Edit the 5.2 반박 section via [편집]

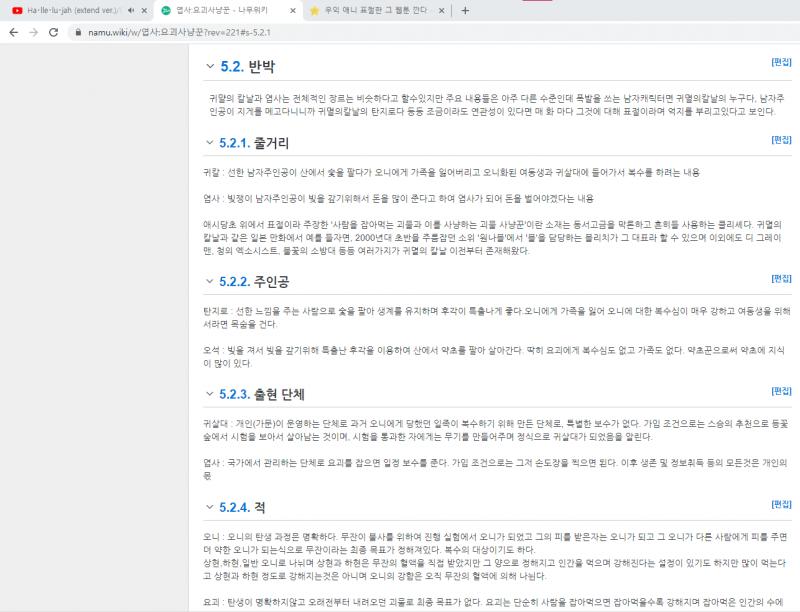tap(781, 62)
